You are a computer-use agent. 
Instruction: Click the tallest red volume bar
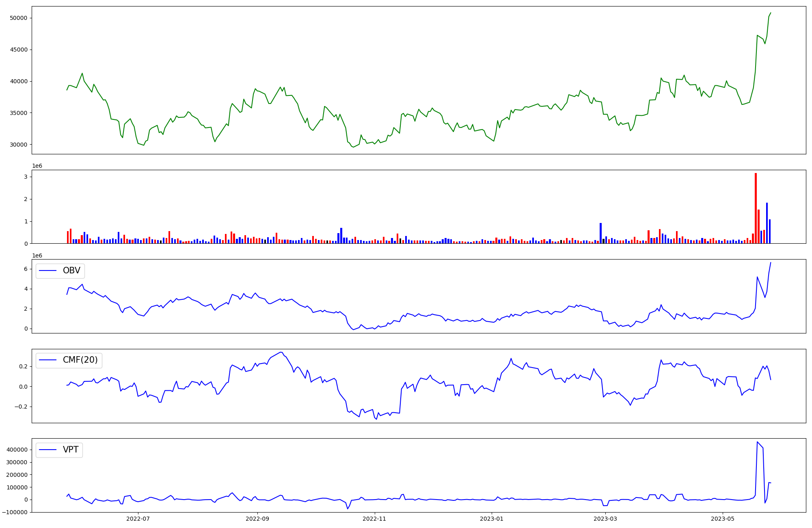756,208
